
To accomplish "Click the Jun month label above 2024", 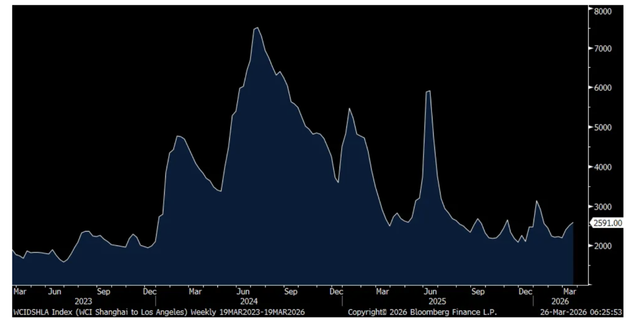I will pyautogui.click(x=244, y=292).
